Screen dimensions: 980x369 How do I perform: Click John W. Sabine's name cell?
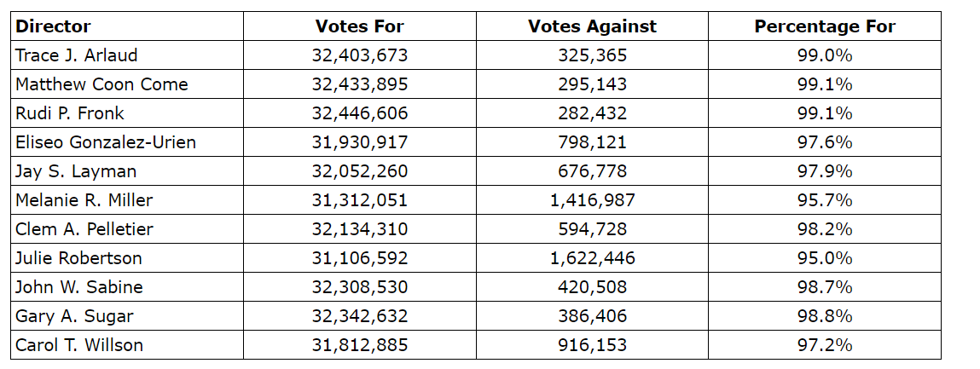pos(79,287)
